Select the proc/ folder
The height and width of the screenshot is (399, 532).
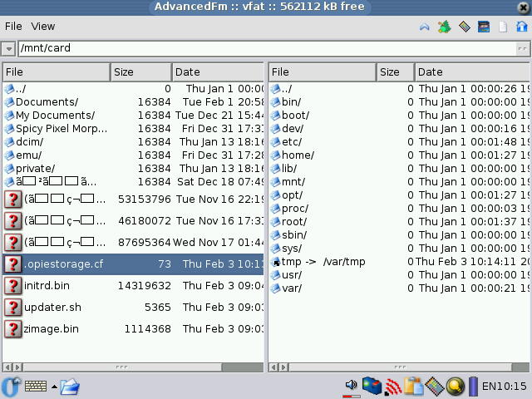(399, 209)
